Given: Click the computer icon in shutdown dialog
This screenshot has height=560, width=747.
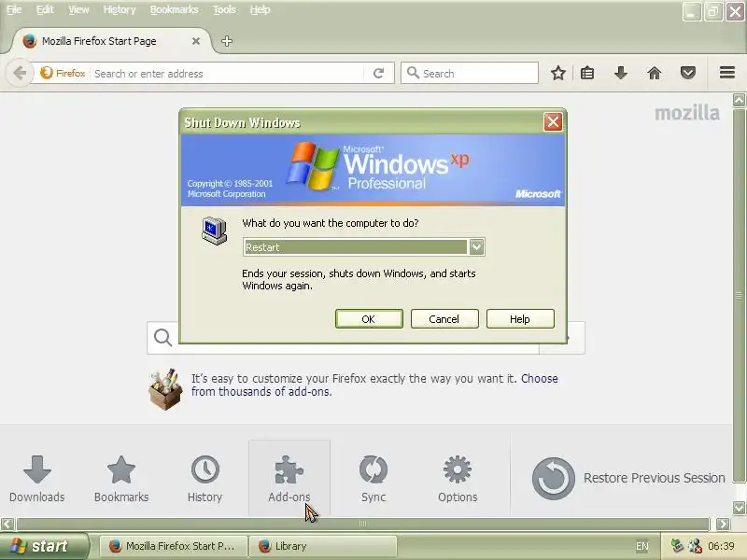Looking at the screenshot, I should (x=214, y=231).
